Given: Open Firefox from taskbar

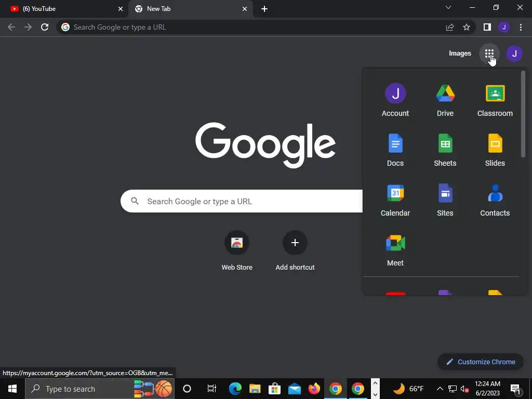Looking at the screenshot, I should [x=314, y=389].
